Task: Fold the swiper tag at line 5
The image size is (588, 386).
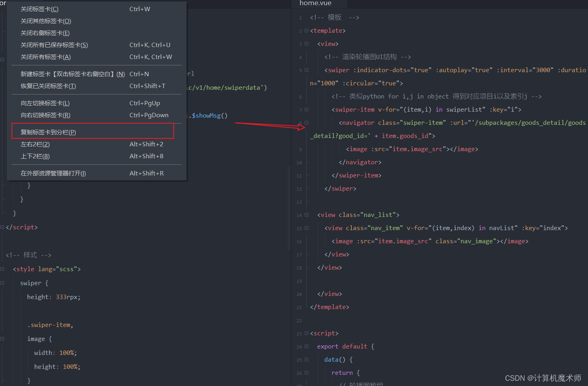Action: click(306, 70)
